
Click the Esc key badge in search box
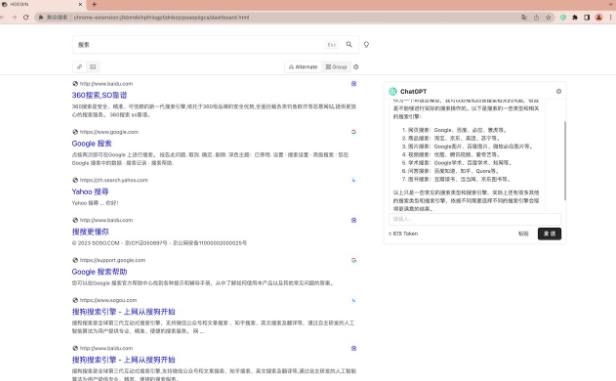click(x=332, y=45)
